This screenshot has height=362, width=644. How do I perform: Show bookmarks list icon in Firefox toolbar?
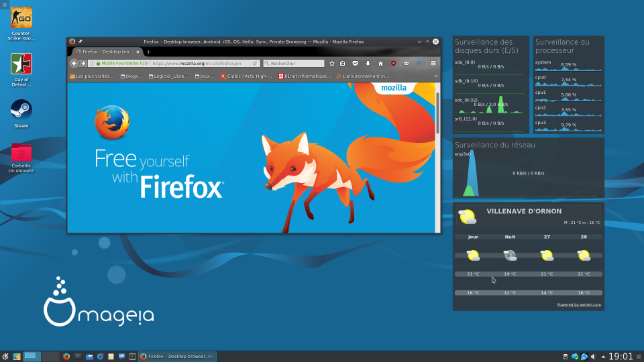[x=343, y=63]
